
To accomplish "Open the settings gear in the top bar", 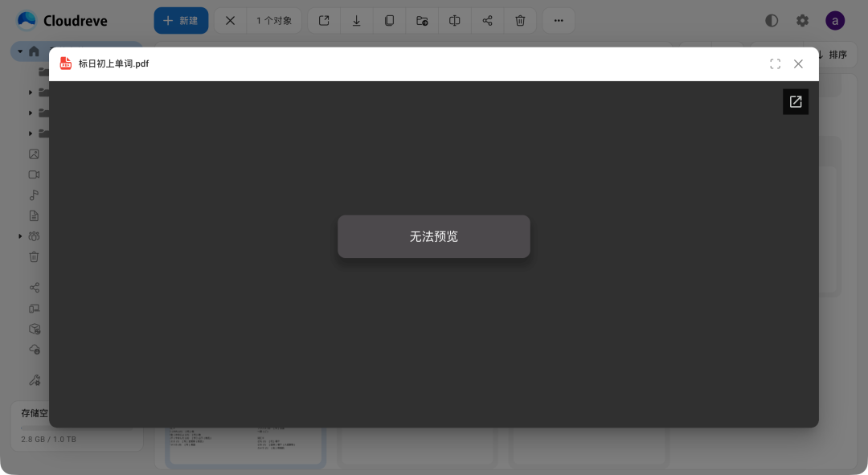I will pos(802,21).
